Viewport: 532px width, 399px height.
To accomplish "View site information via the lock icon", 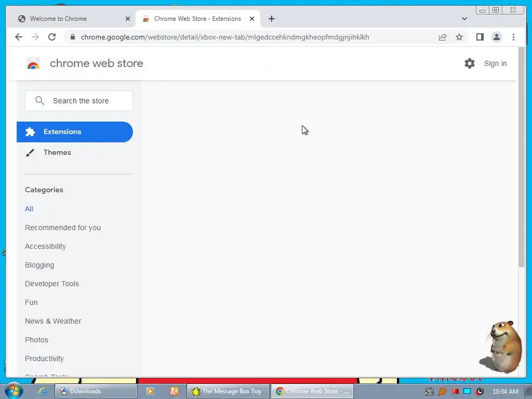I will coord(73,37).
